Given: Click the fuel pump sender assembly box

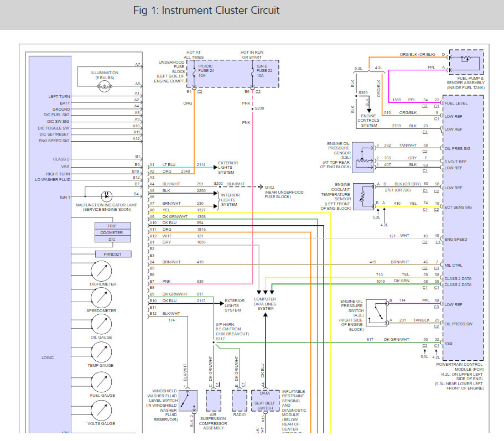Looking at the screenshot, I should tap(466, 62).
